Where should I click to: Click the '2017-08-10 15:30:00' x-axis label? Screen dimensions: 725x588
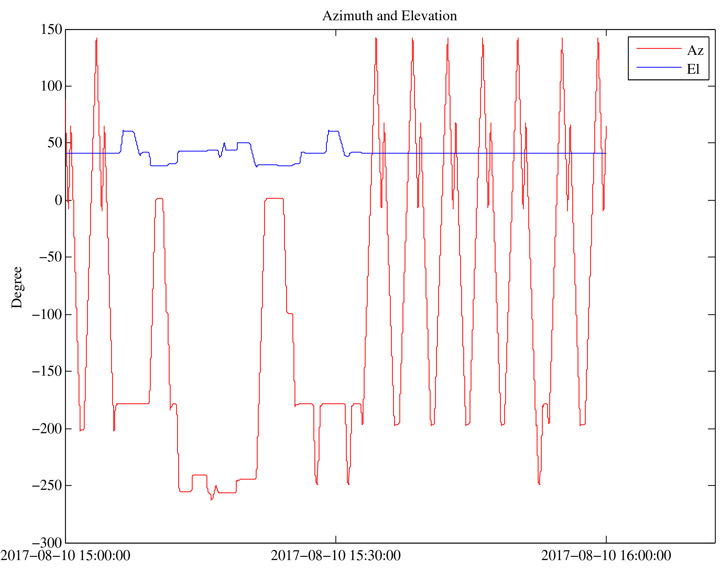tap(336, 556)
